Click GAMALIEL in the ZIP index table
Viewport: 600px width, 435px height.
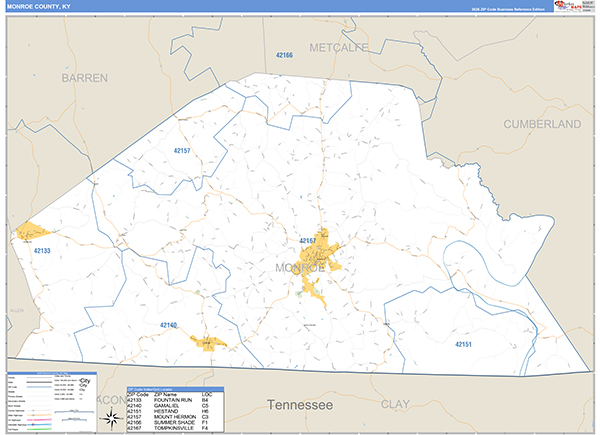166,406
